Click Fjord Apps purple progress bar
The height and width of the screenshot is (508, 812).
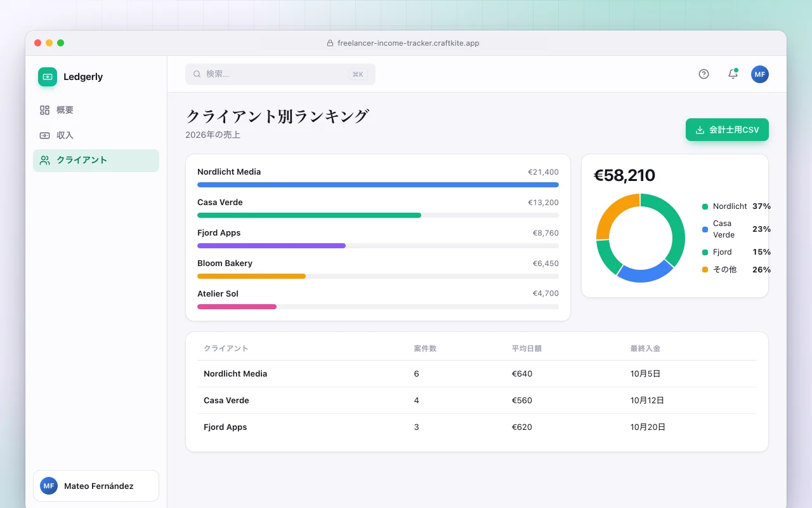coord(272,246)
